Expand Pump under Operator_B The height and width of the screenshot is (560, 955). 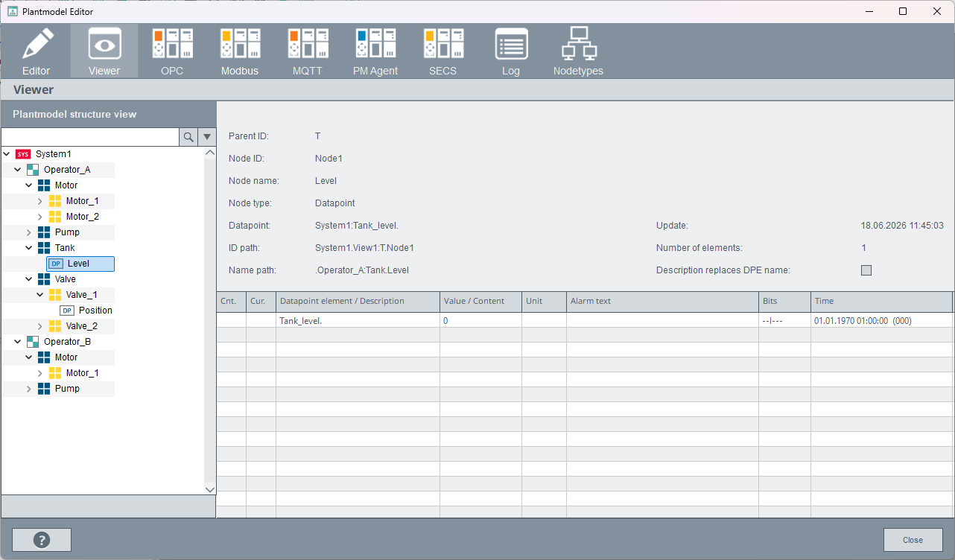(x=29, y=389)
